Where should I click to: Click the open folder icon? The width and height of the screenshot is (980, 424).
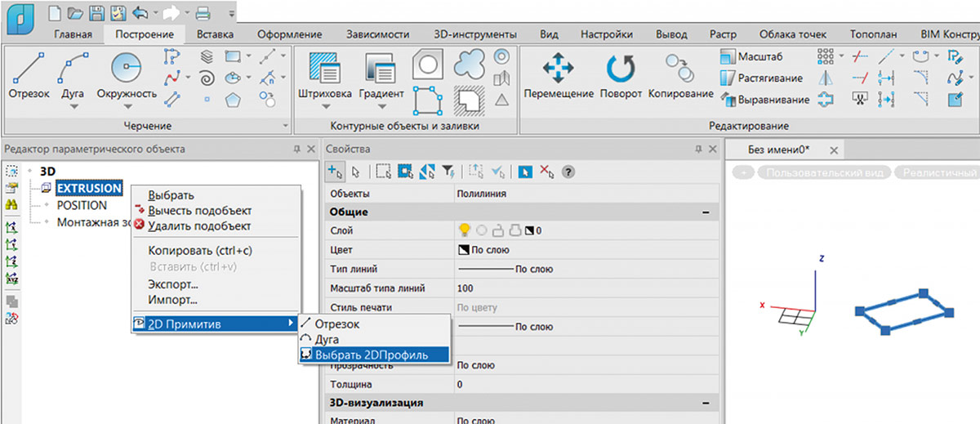tap(75, 13)
